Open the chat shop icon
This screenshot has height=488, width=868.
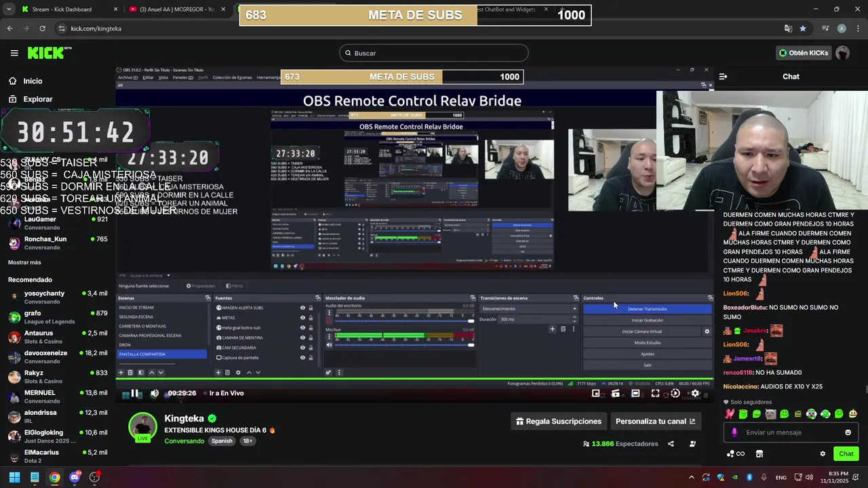click(x=759, y=453)
